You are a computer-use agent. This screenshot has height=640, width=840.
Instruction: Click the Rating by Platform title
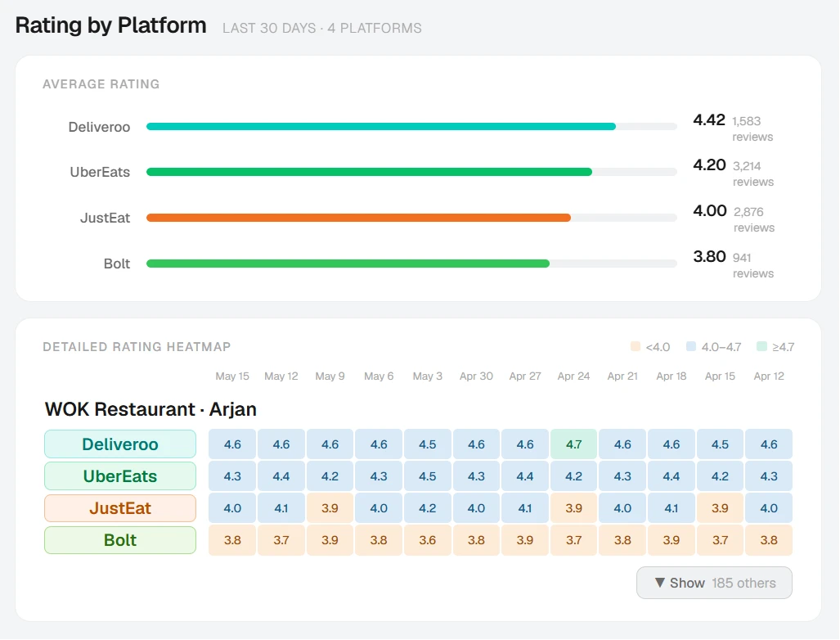pyautogui.click(x=111, y=25)
